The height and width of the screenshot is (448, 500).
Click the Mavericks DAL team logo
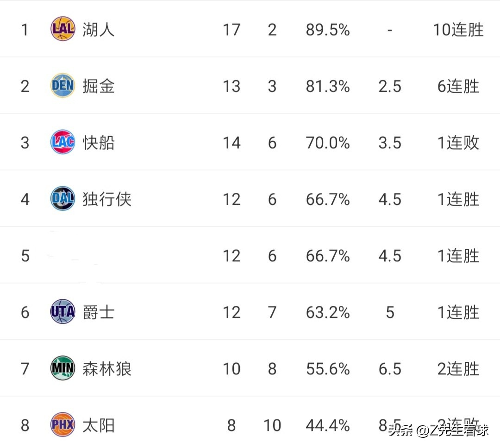point(62,199)
